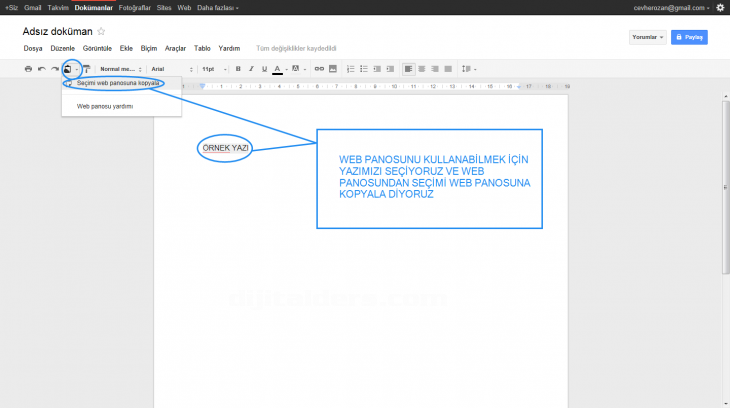
Task: Insert a link using the link icon
Action: coord(320,69)
